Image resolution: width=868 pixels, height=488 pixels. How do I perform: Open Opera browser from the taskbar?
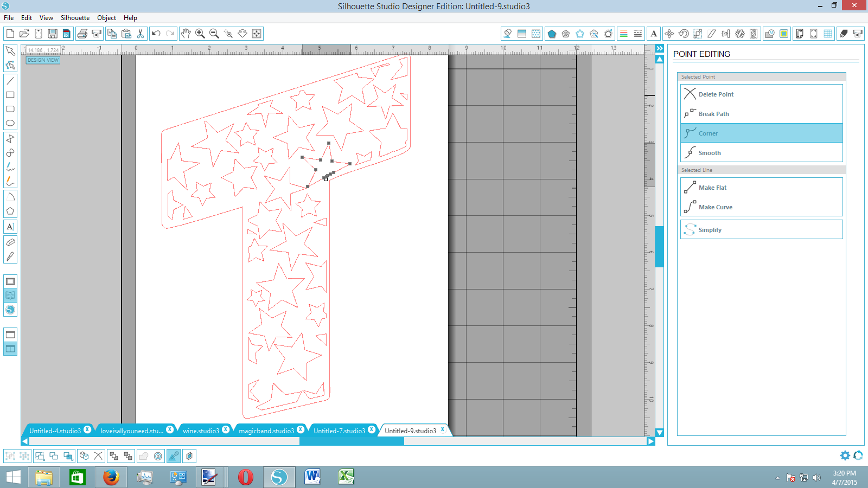point(245,477)
